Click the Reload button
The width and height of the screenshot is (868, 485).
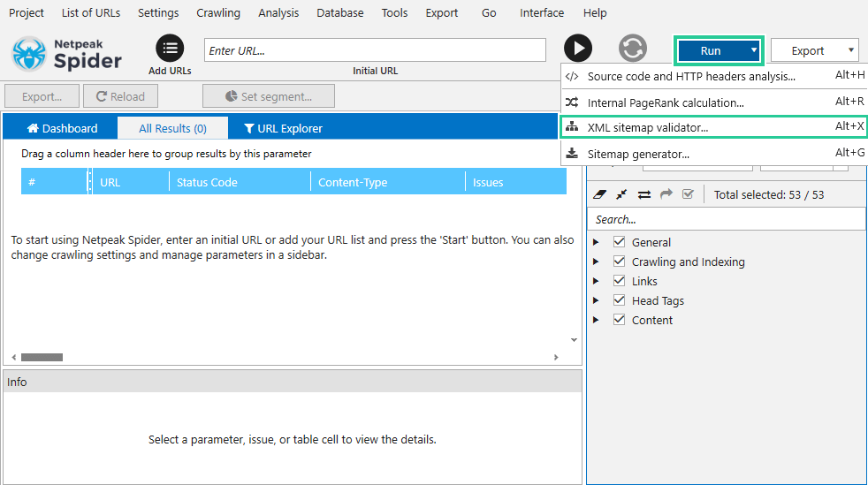tap(121, 96)
